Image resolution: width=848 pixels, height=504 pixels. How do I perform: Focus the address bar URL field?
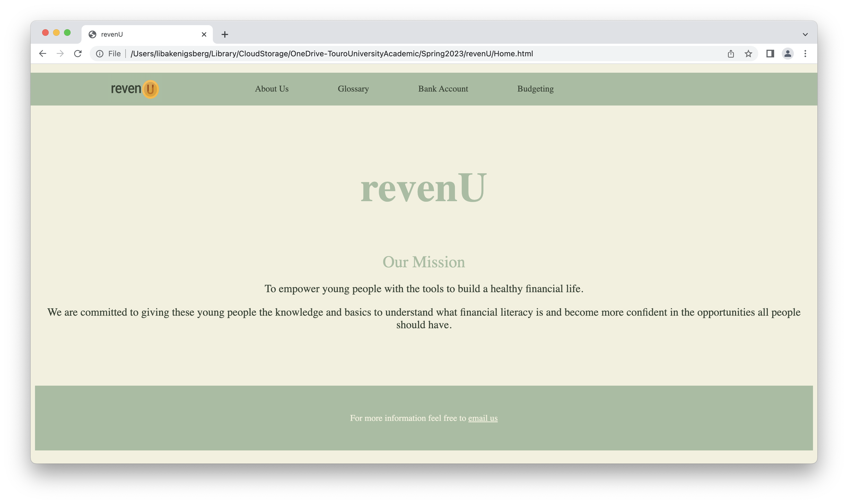pos(331,54)
